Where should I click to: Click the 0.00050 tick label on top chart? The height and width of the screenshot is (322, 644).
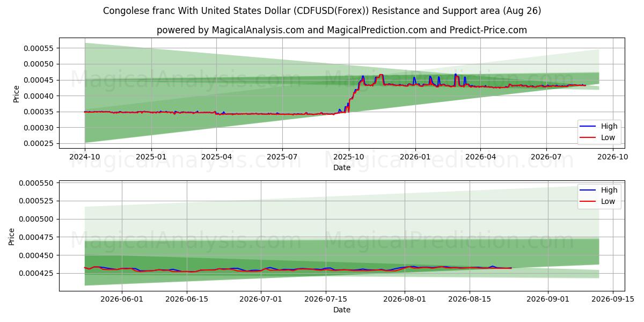tap(39, 64)
